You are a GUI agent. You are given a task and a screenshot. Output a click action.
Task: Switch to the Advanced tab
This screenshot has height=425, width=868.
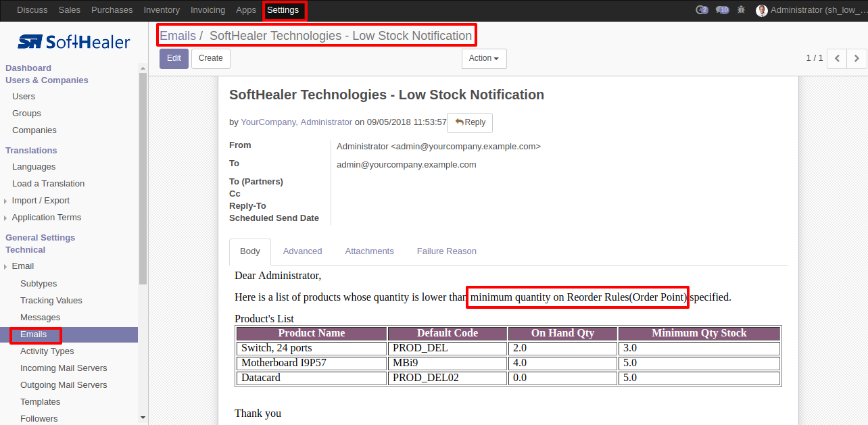[302, 251]
